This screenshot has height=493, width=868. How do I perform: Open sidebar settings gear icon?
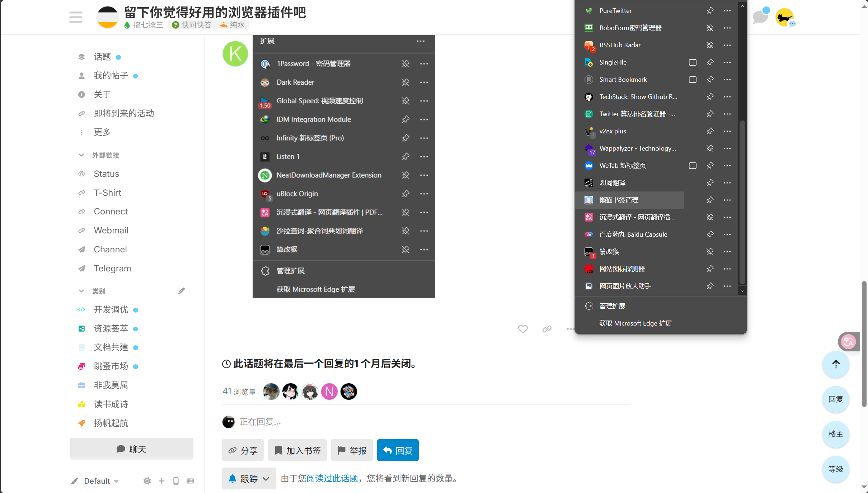[147, 481]
